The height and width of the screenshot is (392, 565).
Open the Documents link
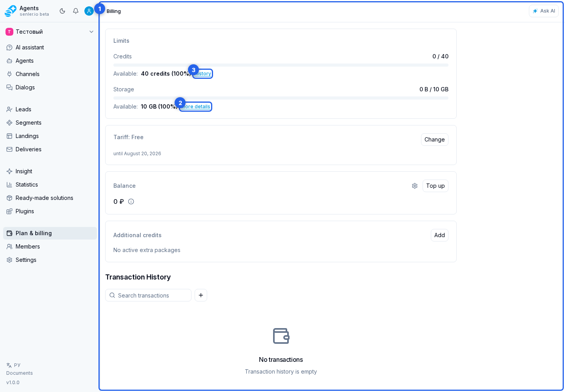[20, 373]
